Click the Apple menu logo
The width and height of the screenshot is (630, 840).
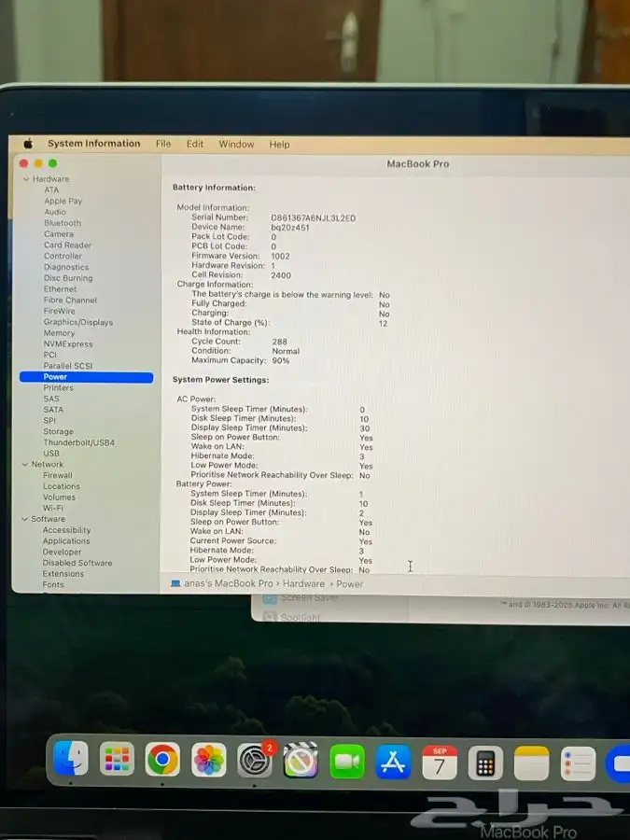(x=28, y=144)
